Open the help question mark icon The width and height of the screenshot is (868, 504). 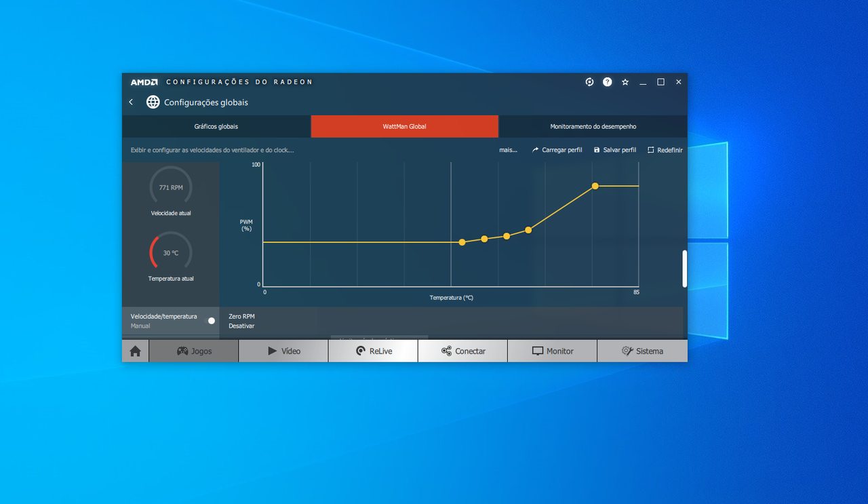tap(608, 82)
